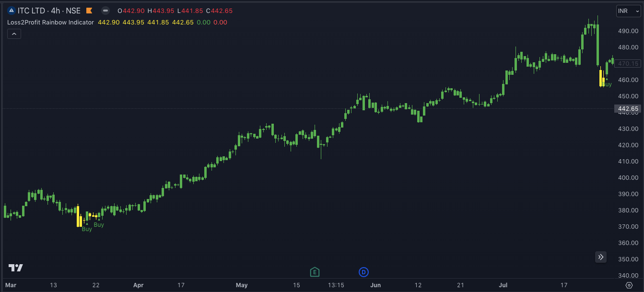Image resolution: width=644 pixels, height=292 pixels.
Task: Collapse the indicator legend with chevron
Action: (x=14, y=34)
